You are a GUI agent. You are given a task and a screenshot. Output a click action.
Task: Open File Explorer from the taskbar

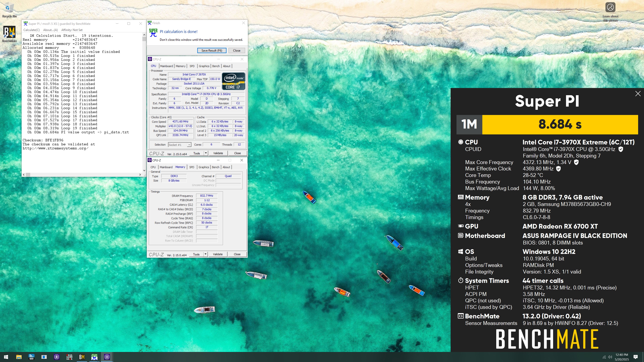(x=19, y=357)
